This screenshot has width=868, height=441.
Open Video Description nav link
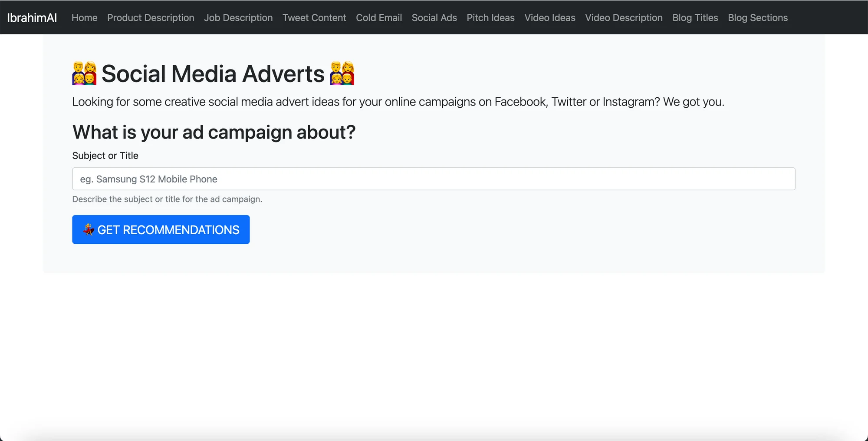pos(624,18)
